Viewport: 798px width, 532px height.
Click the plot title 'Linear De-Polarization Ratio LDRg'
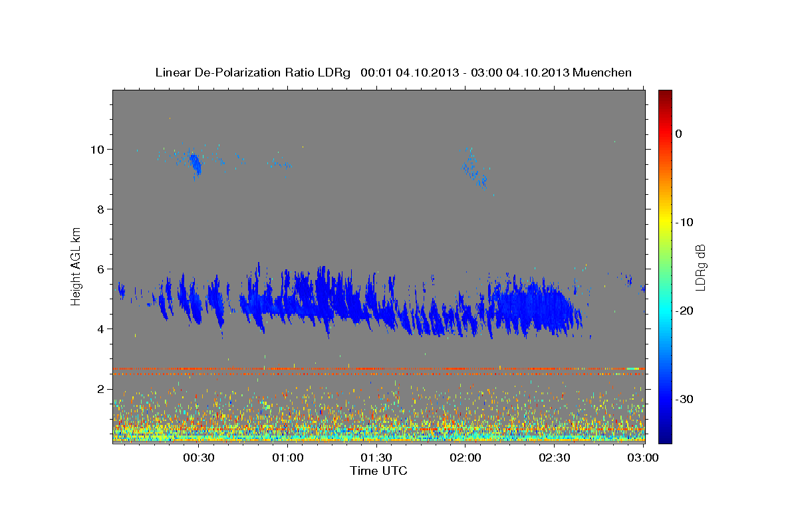tap(252, 72)
